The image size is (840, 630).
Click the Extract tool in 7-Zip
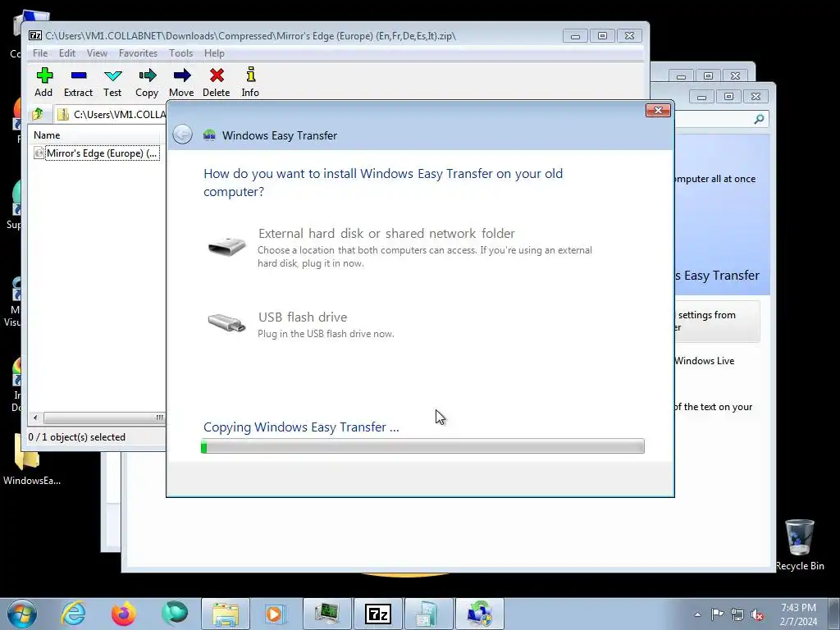[x=78, y=82]
